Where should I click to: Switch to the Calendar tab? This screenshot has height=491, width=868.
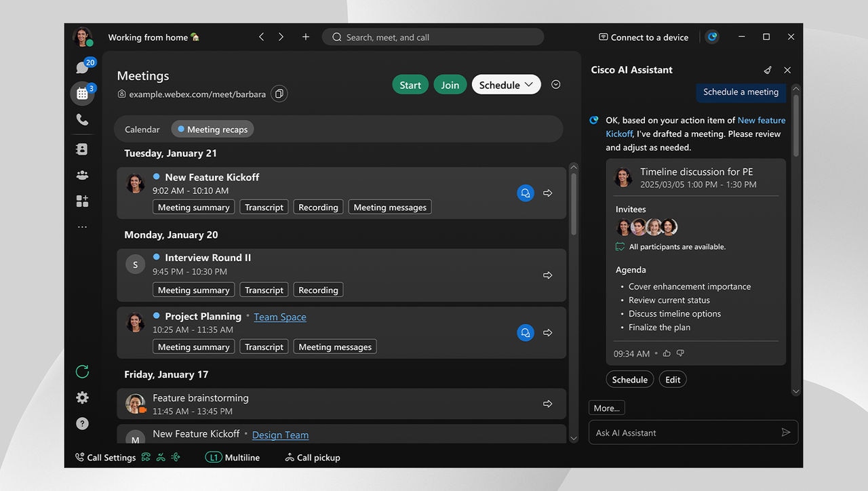click(x=142, y=130)
